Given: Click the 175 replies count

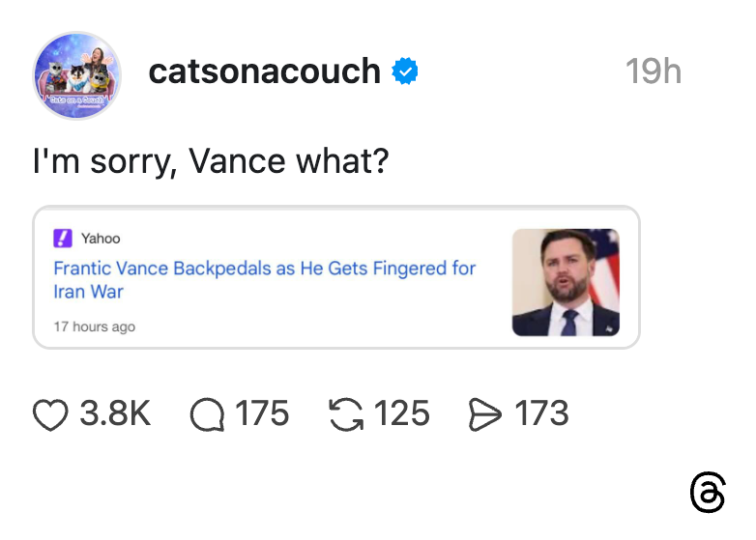Looking at the screenshot, I should [262, 414].
